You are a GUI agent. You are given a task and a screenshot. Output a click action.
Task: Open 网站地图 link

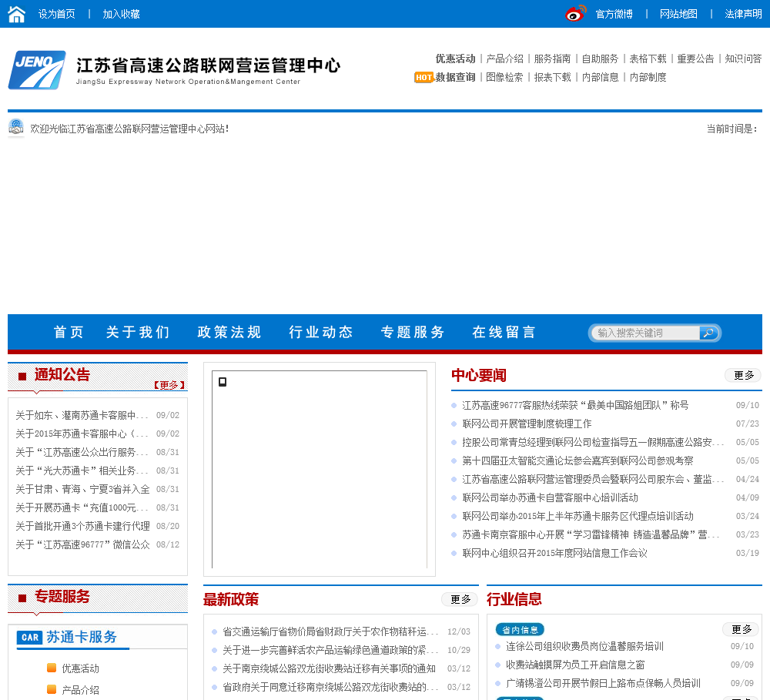coord(678,14)
